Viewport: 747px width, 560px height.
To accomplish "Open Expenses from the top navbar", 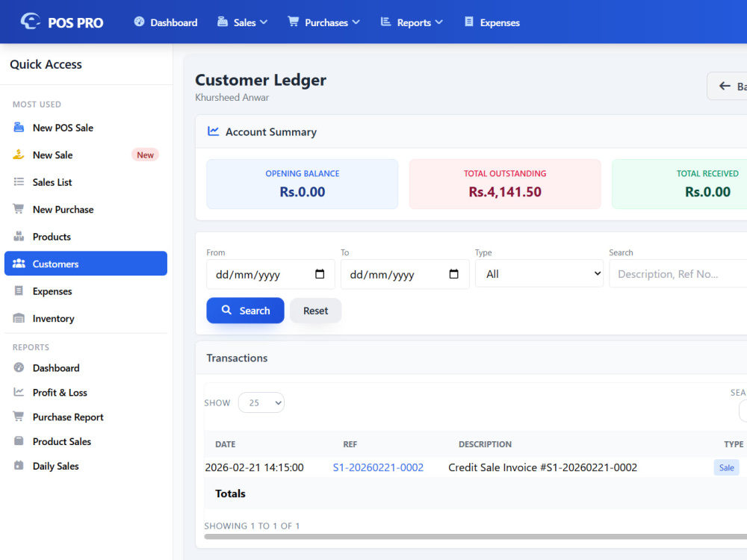I will coord(492,22).
